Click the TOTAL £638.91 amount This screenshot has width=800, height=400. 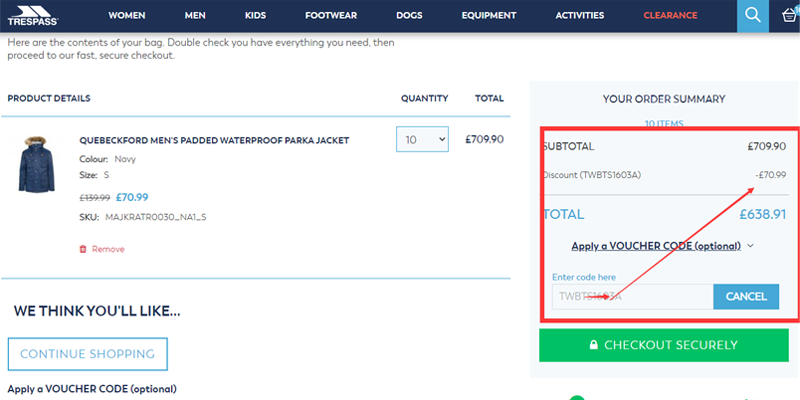pyautogui.click(x=763, y=214)
